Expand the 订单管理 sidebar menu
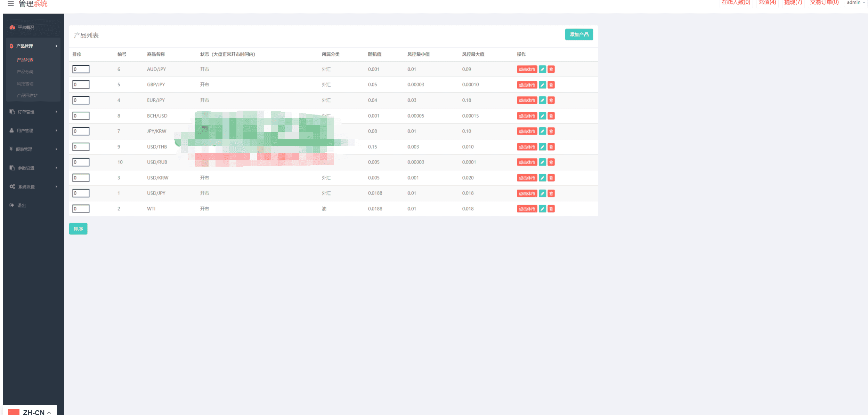Viewport: 868px width, 415px height. pyautogui.click(x=33, y=112)
